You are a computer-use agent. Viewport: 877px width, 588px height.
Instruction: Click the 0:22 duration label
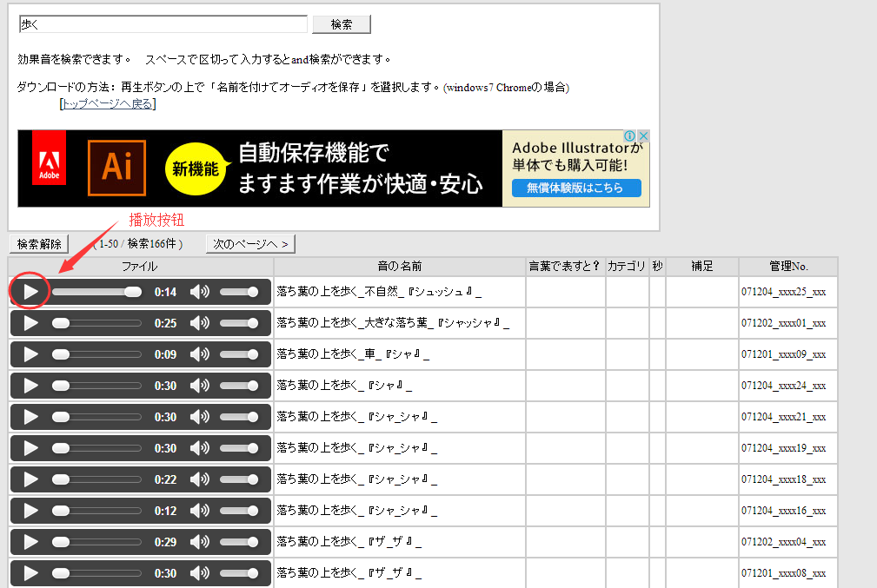[x=165, y=479]
